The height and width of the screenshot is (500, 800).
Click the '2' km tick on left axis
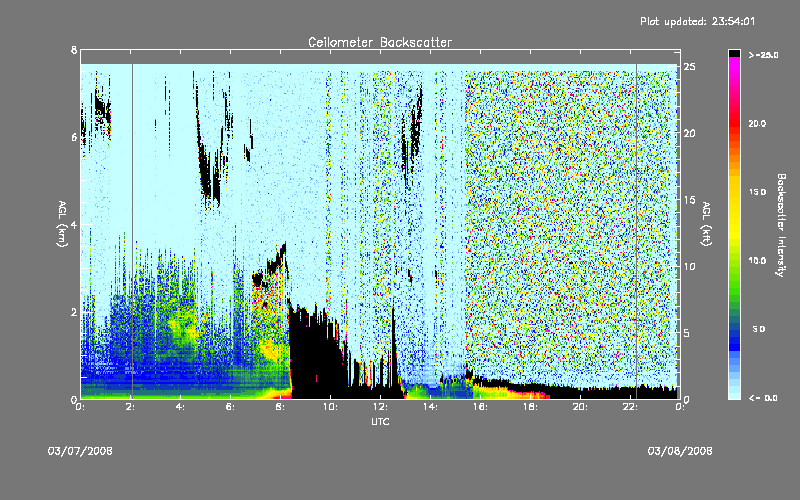click(x=74, y=312)
